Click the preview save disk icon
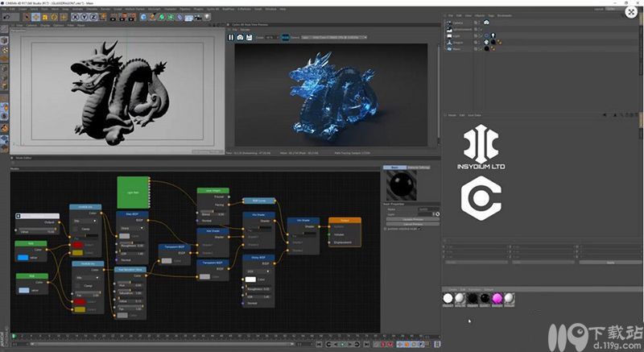The height and width of the screenshot is (352, 644). coord(249,37)
